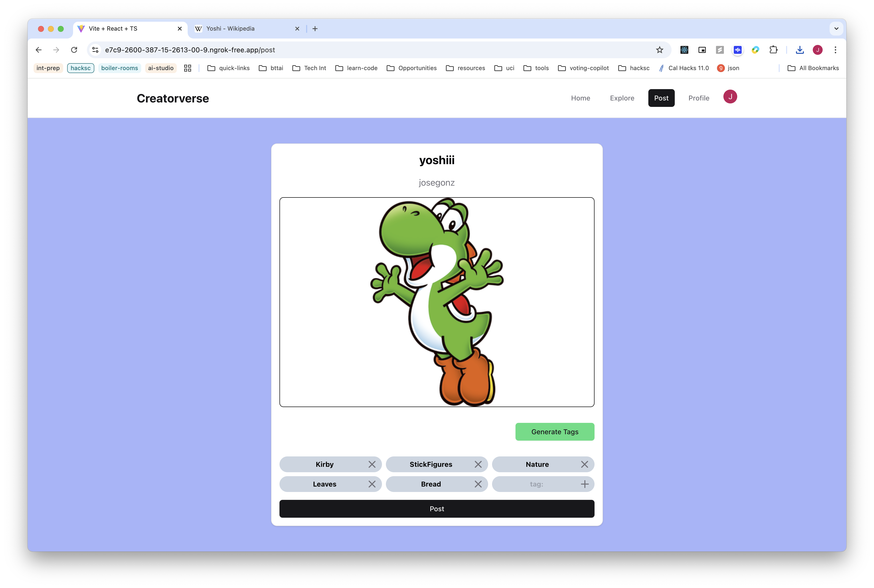This screenshot has width=874, height=588.
Task: Expand the tab search dropdown
Action: tap(836, 28)
